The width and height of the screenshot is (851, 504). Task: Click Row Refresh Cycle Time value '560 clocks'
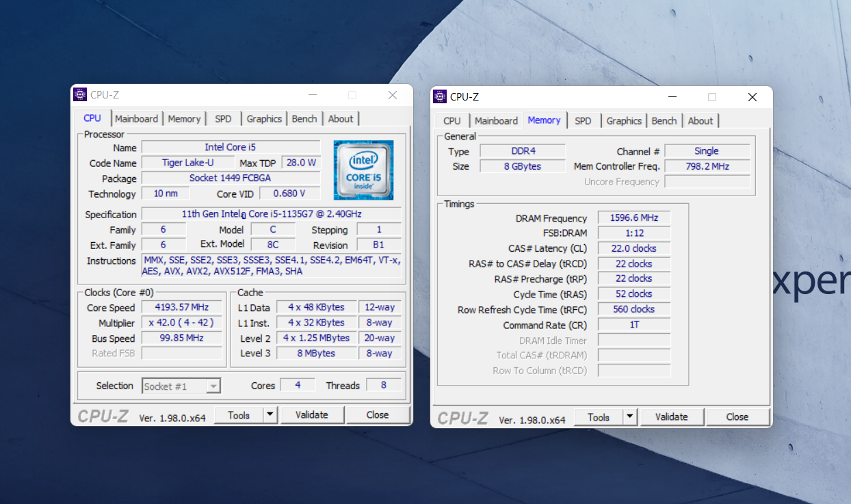pyautogui.click(x=634, y=309)
